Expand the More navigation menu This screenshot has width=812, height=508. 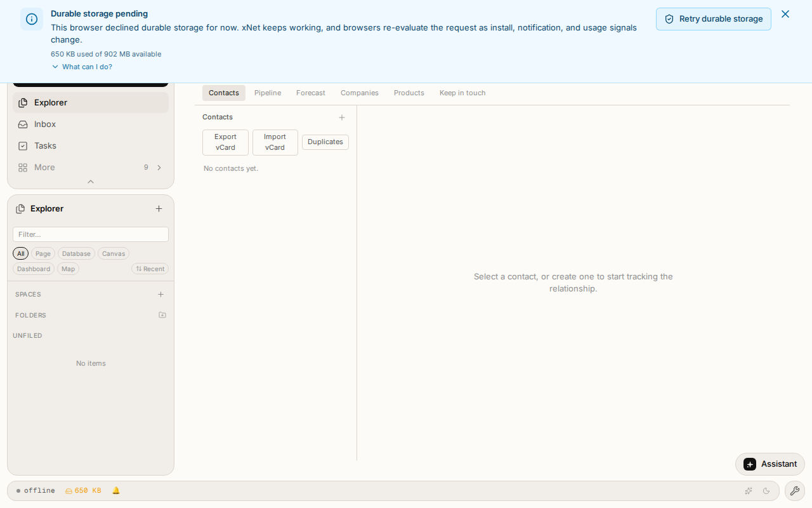click(91, 168)
